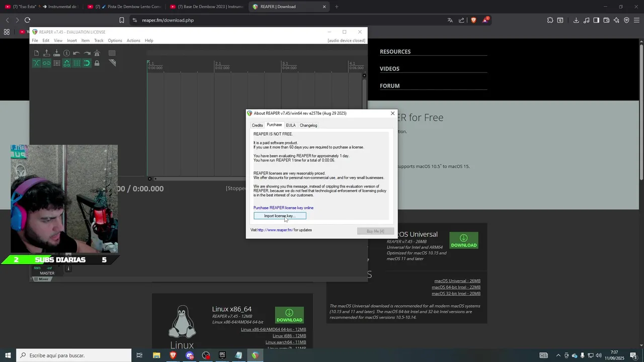Toggle grid lines icon in REAPER toolbar
Screen dimensions: 644x362
(76, 63)
